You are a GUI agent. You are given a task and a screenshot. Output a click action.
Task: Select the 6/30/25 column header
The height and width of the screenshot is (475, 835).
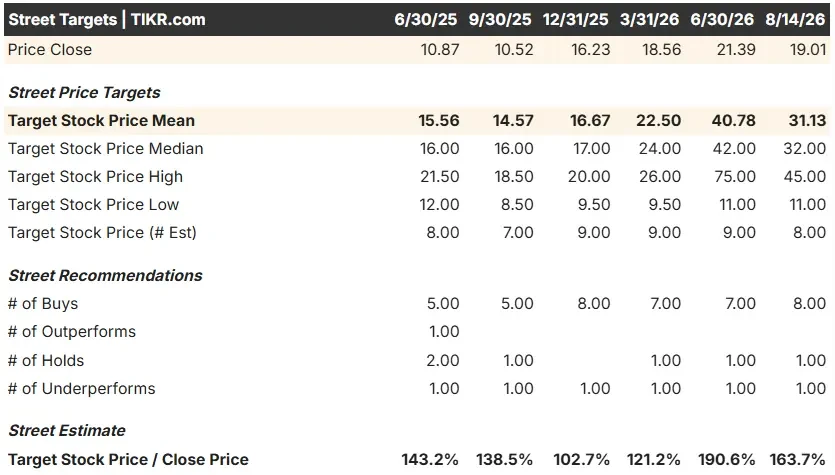[425, 20]
